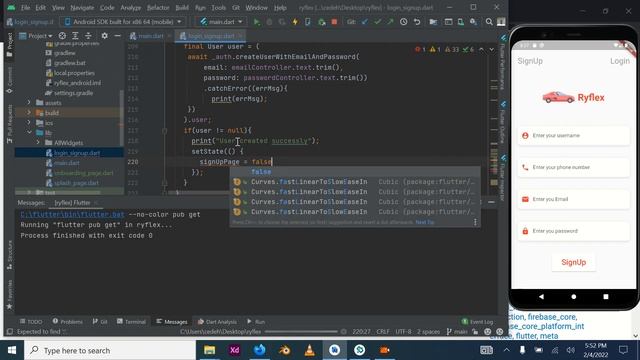Open completion popup options three-dot icon
Image resolution: width=640 pixels, height=360 pixels.
(475, 222)
